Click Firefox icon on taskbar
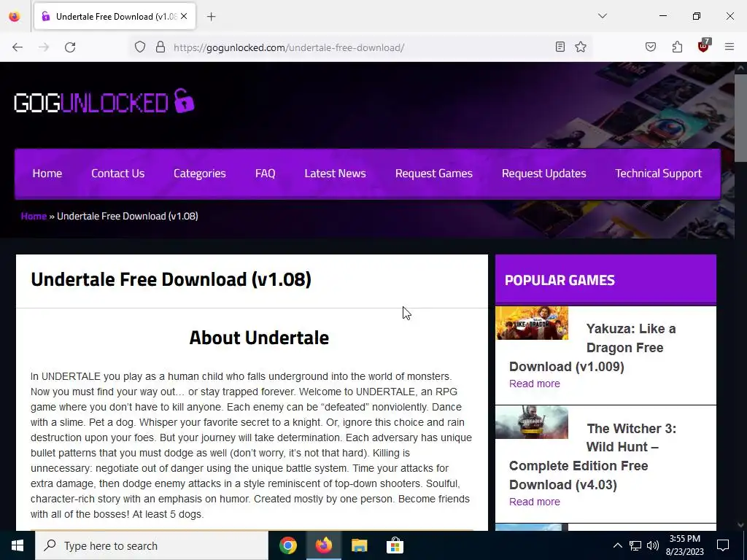 (323, 545)
